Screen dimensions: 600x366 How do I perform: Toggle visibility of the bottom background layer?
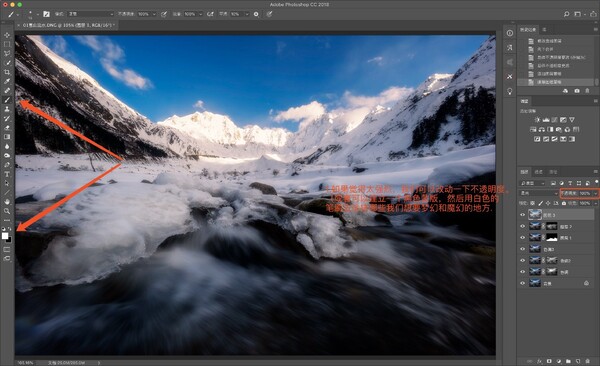click(x=523, y=283)
